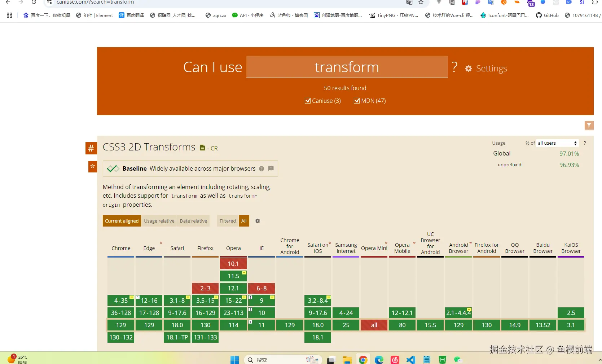Open the filter funnel icon
Screen dimensions: 602x364
point(589,125)
